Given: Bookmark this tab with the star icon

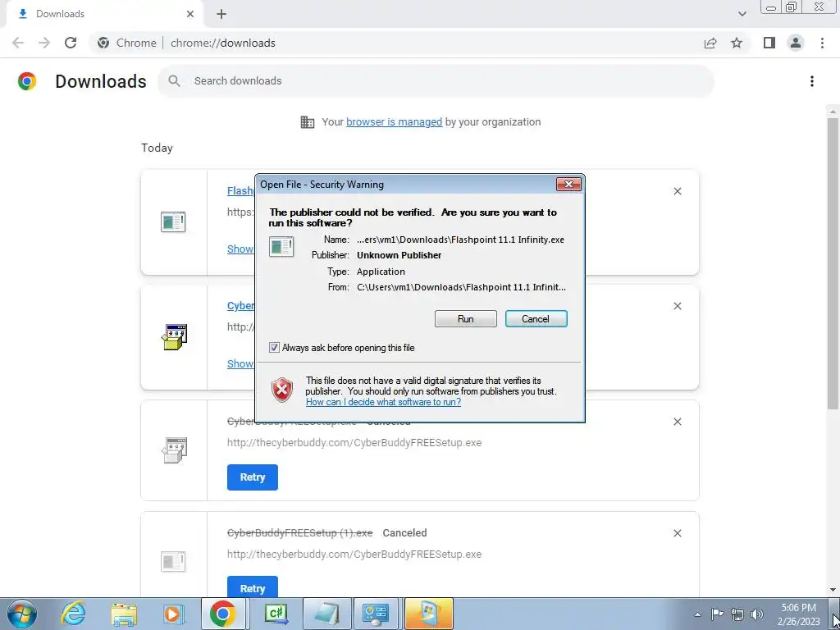Looking at the screenshot, I should coord(737,43).
